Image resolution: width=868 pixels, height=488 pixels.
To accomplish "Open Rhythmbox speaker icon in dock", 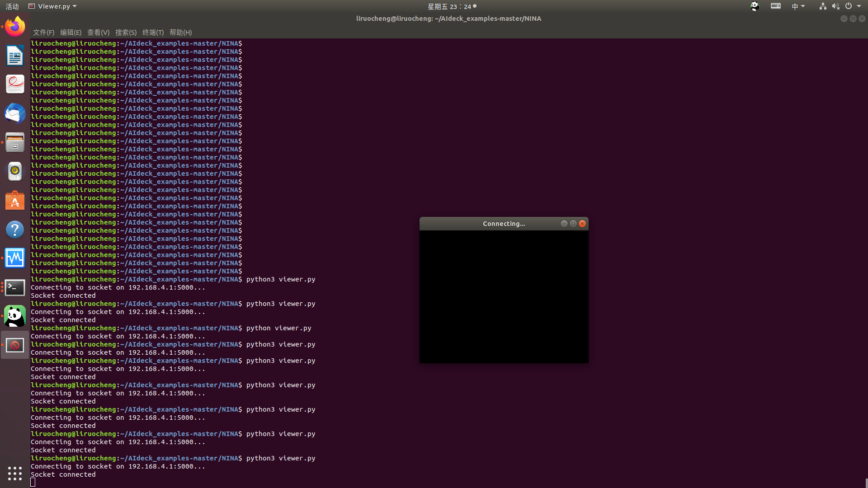I will point(15,171).
